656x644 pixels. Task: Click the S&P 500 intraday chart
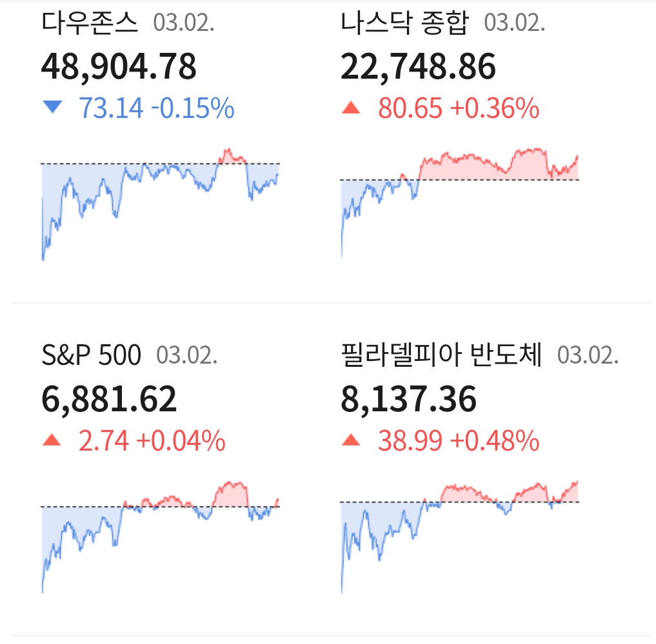(161, 535)
